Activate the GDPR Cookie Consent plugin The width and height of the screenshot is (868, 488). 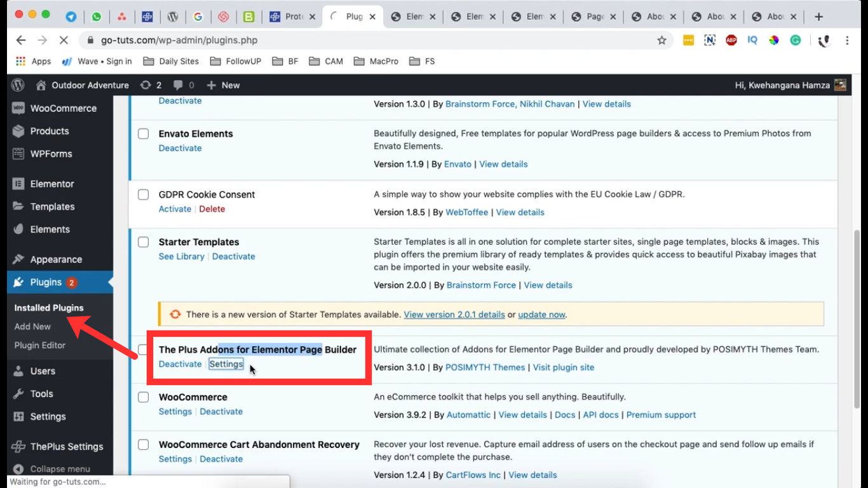(x=175, y=209)
